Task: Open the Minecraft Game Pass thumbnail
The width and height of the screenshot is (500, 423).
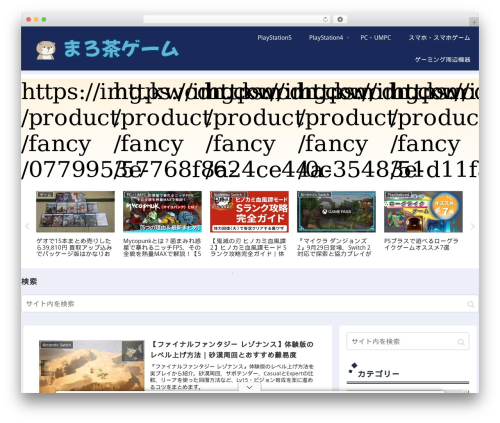Action: pyautogui.click(x=336, y=212)
